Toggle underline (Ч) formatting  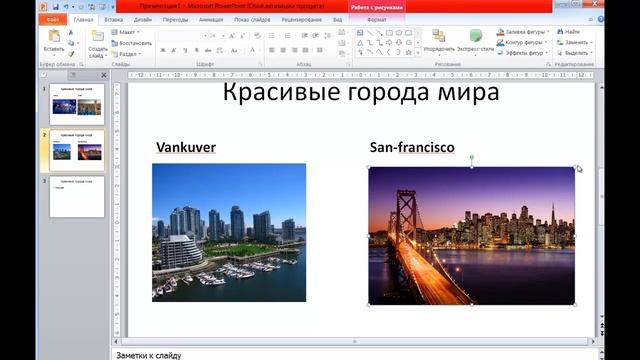(x=185, y=50)
